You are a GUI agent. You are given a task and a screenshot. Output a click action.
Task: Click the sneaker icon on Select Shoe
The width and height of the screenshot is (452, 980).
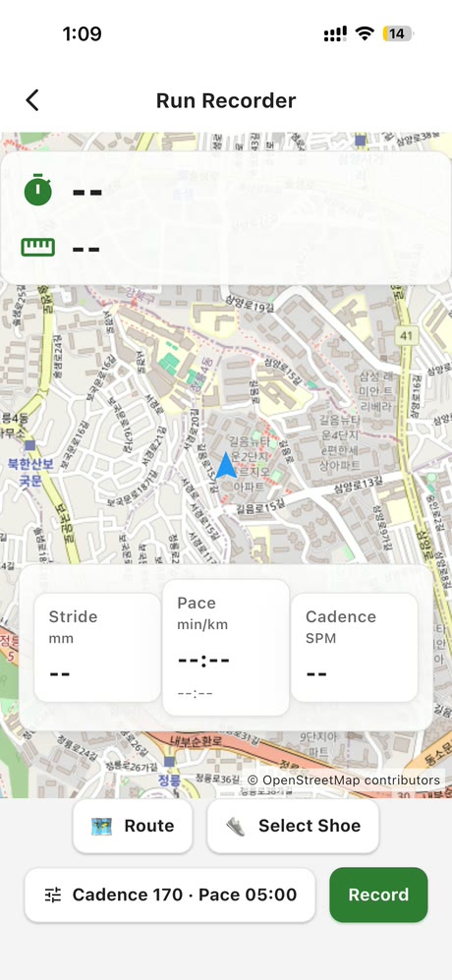coord(236,827)
